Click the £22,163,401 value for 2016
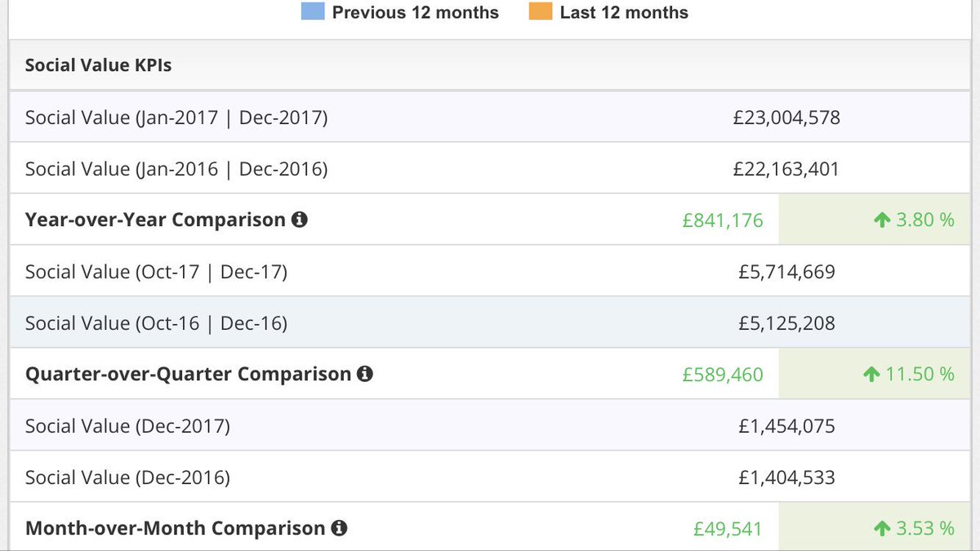Viewport: 980px width, 551px height. [x=786, y=169]
